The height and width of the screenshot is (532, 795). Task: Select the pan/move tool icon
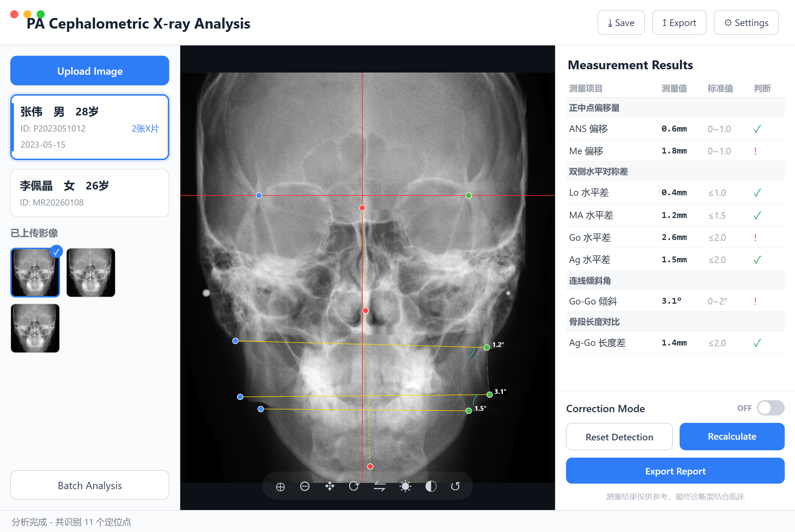pyautogui.click(x=330, y=487)
